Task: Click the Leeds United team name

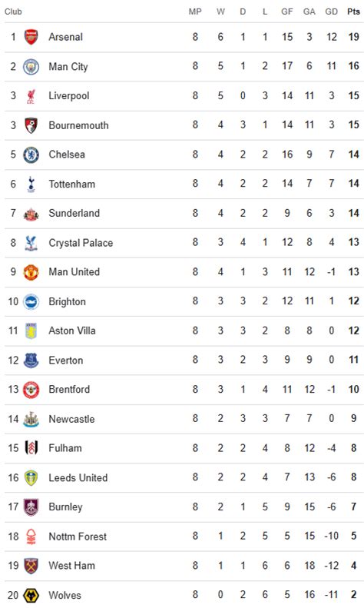Action: (x=78, y=478)
